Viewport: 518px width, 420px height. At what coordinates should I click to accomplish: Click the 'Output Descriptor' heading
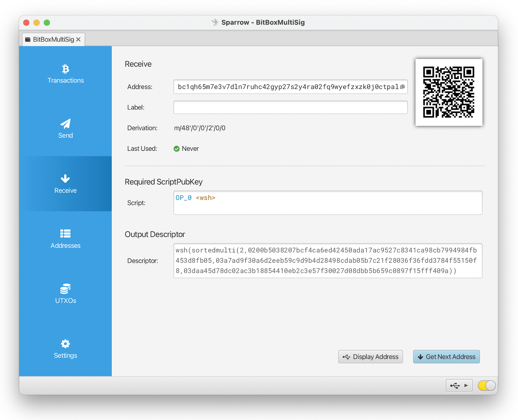click(155, 234)
